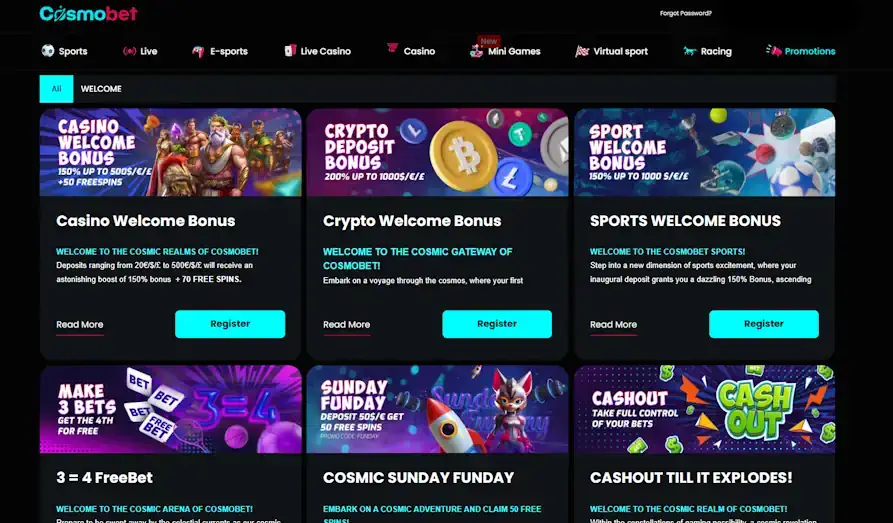Viewport: 893px width, 523px height.
Task: Click the E-sports gamepad icon
Action: pyautogui.click(x=198, y=52)
